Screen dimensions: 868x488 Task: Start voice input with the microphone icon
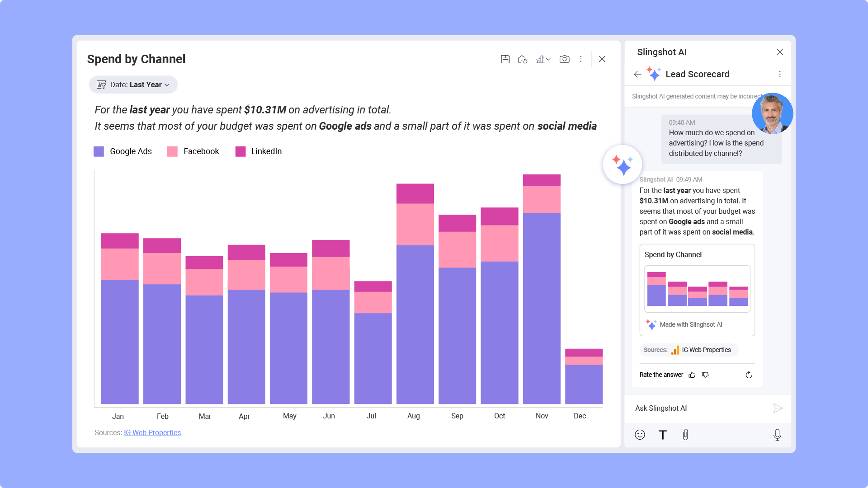[x=777, y=435]
